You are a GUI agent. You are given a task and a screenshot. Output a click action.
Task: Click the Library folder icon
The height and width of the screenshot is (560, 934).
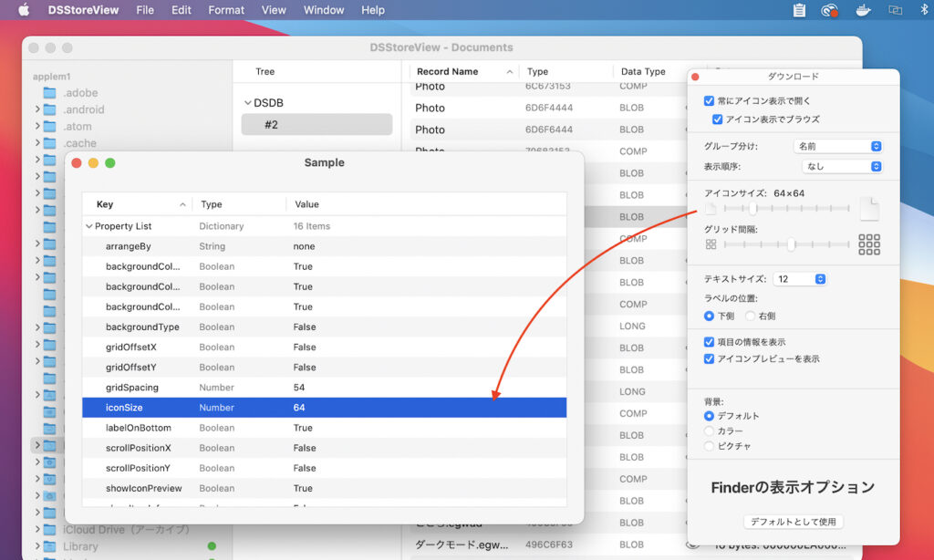50,546
